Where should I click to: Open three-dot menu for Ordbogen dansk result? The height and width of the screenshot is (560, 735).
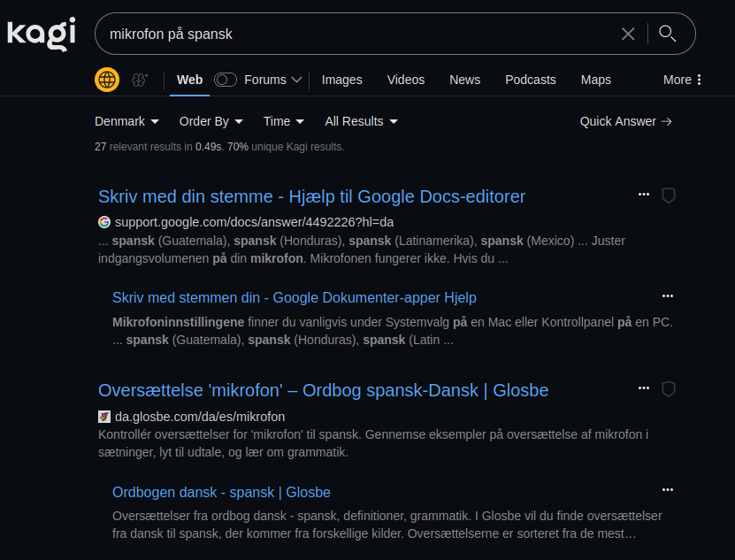668,490
